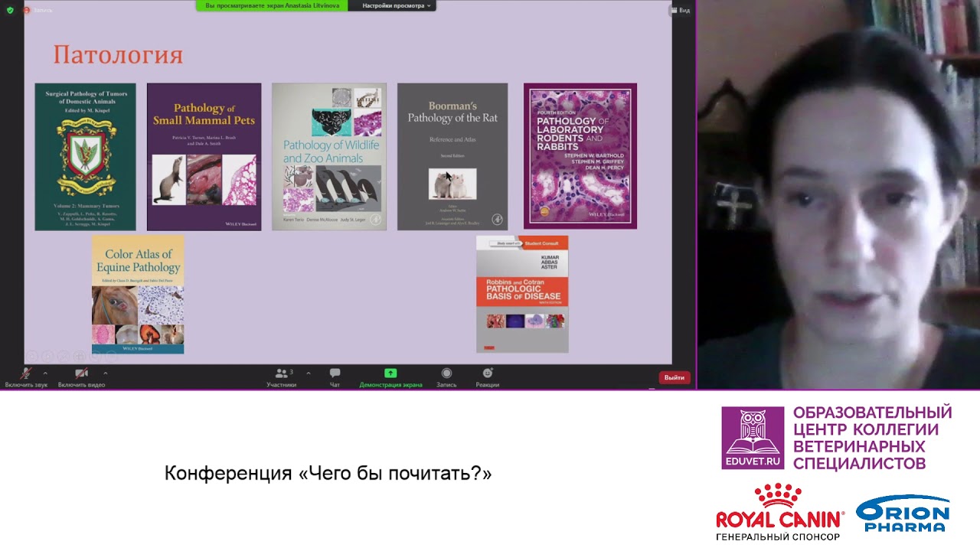Expand video options arrow beside Включить видео
Viewport: 980px width, 551px height.
tap(105, 373)
